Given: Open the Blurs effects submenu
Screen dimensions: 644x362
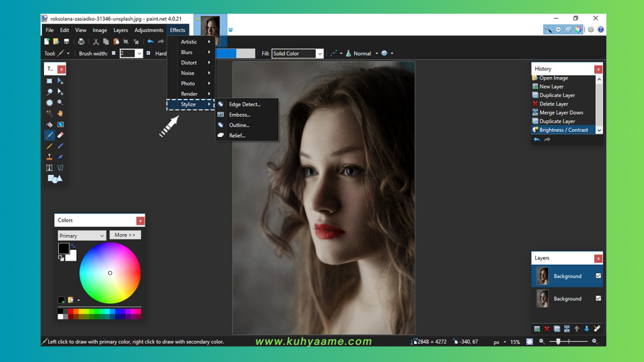Looking at the screenshot, I should point(191,52).
